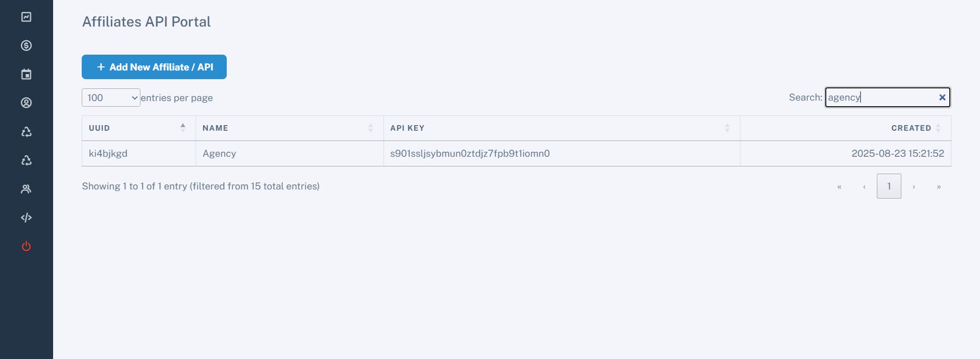The height and width of the screenshot is (359, 980).
Task: Open the multi-user group sidebar icon
Action: [x=27, y=189]
